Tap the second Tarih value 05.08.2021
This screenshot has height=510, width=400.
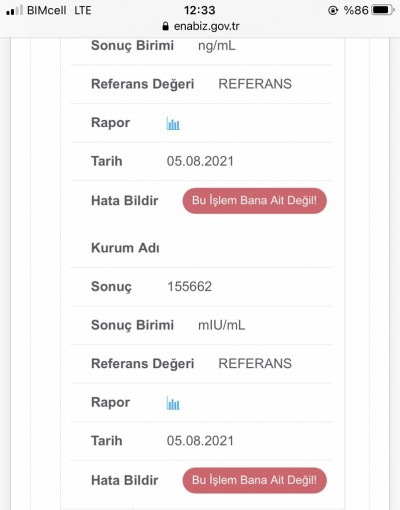(x=200, y=441)
